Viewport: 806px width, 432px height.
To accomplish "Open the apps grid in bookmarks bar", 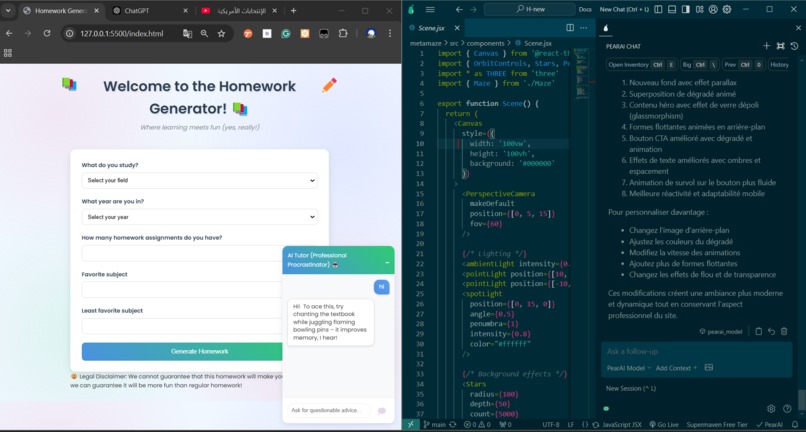I will click(x=8, y=53).
